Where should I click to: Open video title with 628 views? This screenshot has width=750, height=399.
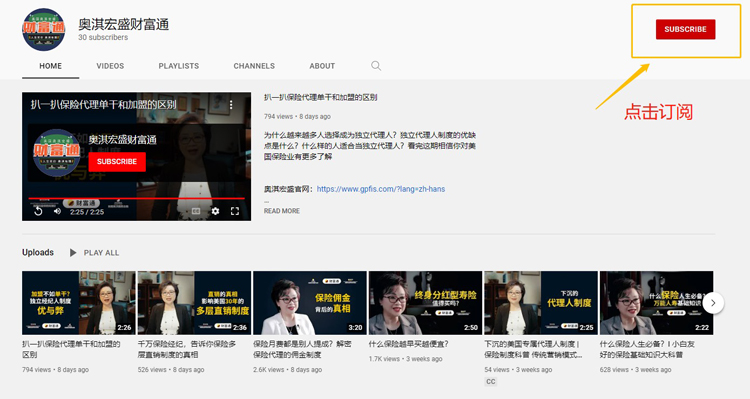[647, 349]
